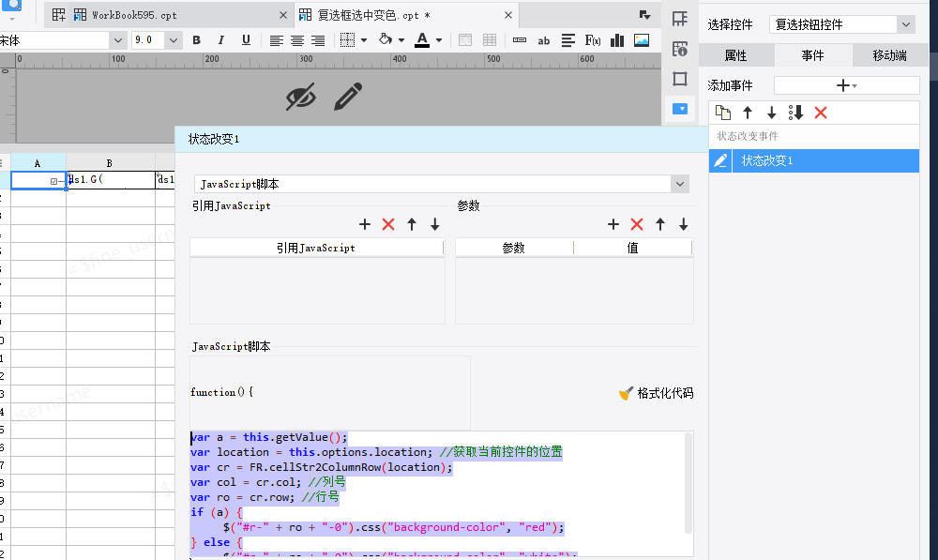Insert chart using bar chart icon

[x=617, y=40]
